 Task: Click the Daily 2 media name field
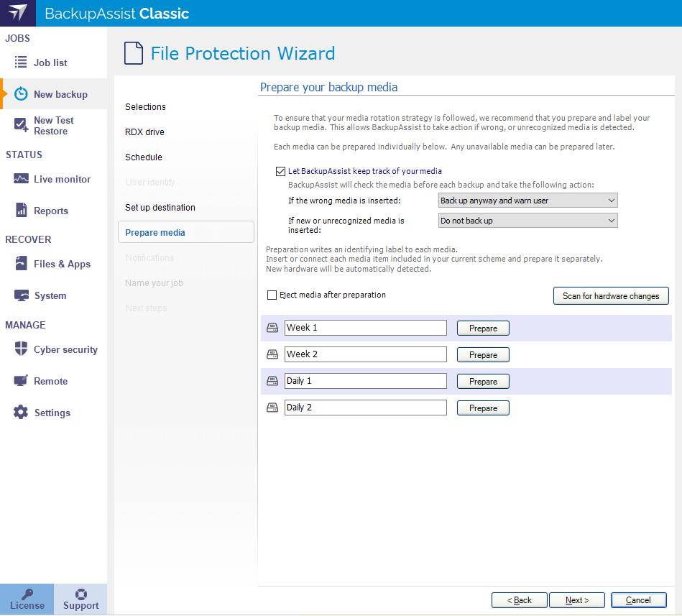[x=365, y=408]
